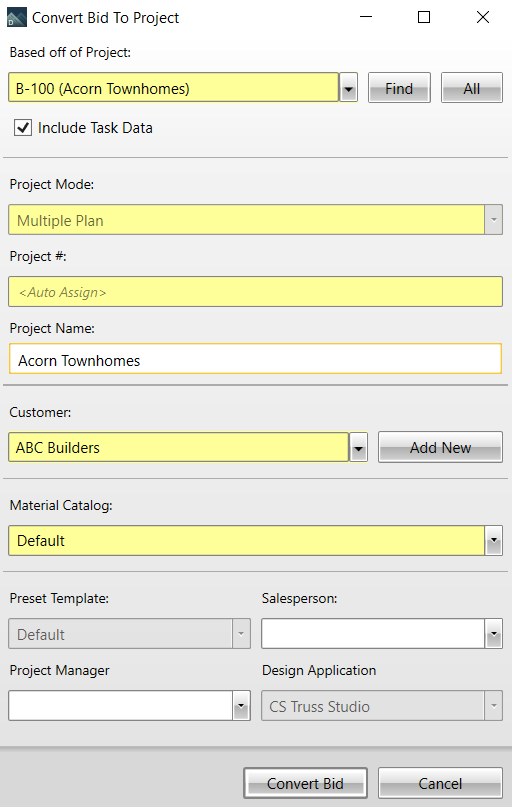Click the Find button

399,88
